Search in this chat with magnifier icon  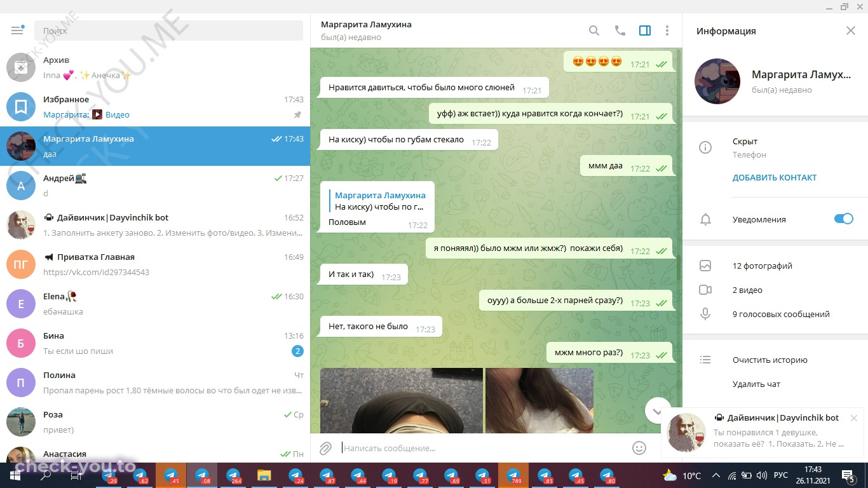point(593,30)
